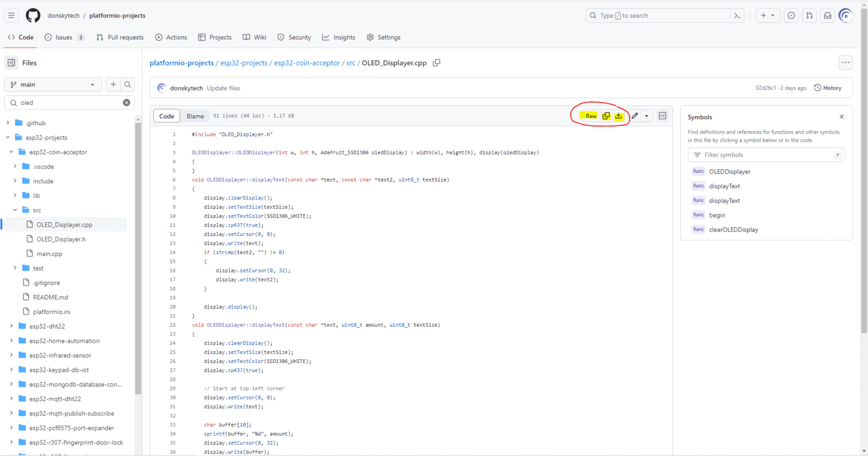Open the main branch selector dropdown

click(52, 84)
